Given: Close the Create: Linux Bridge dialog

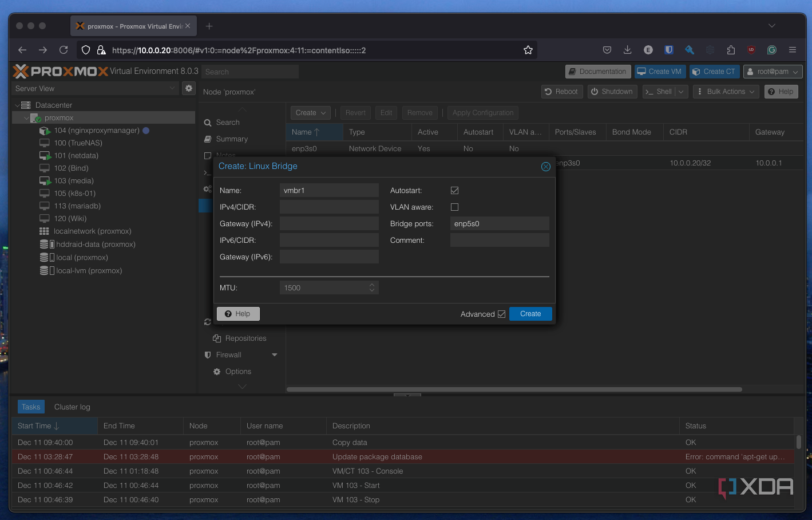Looking at the screenshot, I should coord(546,167).
